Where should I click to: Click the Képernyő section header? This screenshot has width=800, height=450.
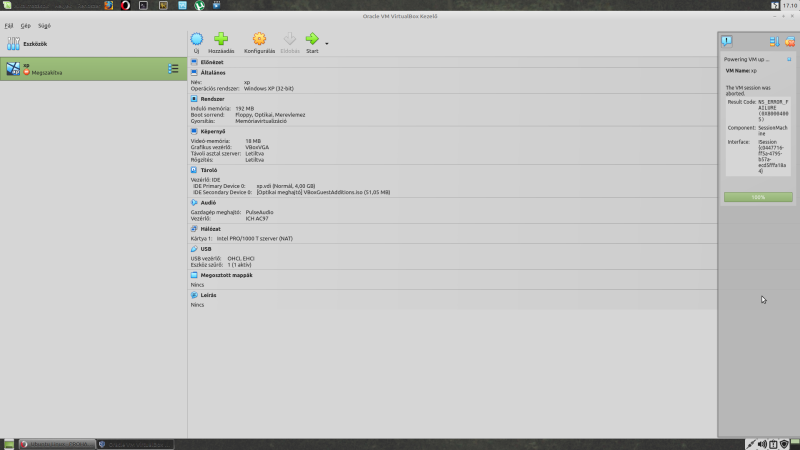213,132
